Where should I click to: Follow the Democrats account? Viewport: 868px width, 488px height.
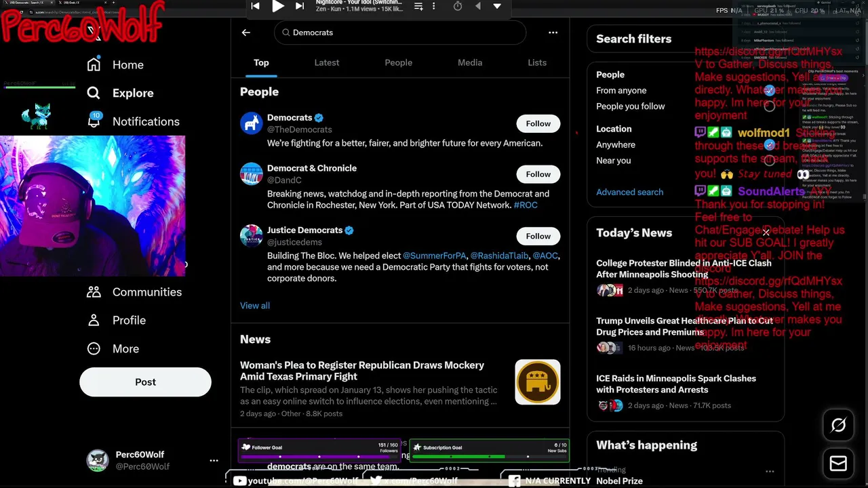pyautogui.click(x=538, y=123)
